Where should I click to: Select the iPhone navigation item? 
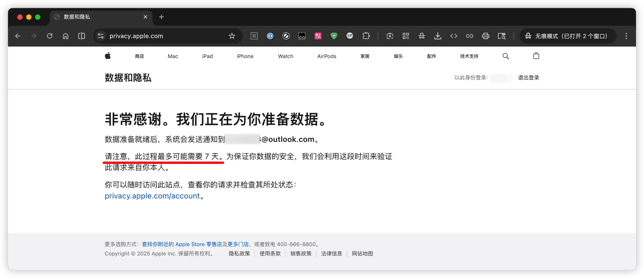(x=245, y=56)
